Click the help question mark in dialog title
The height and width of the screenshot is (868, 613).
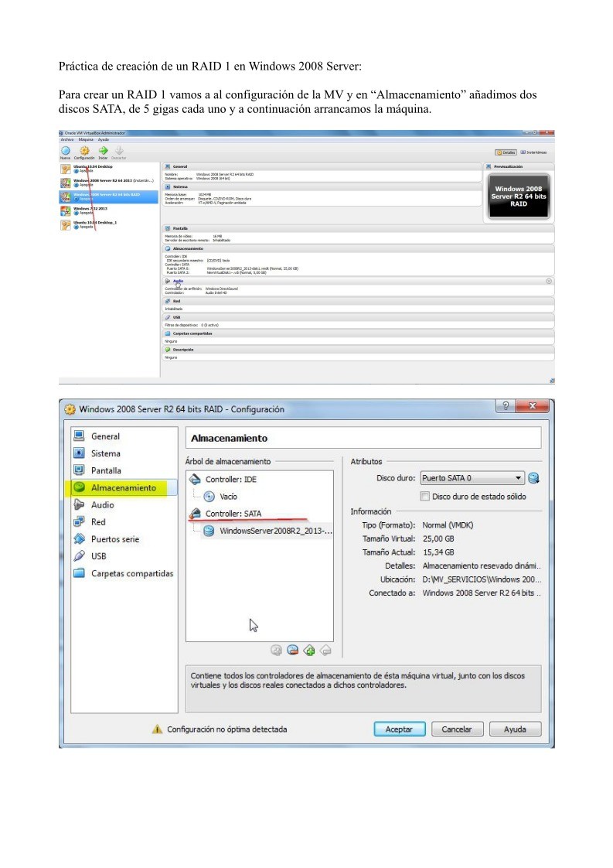point(505,406)
